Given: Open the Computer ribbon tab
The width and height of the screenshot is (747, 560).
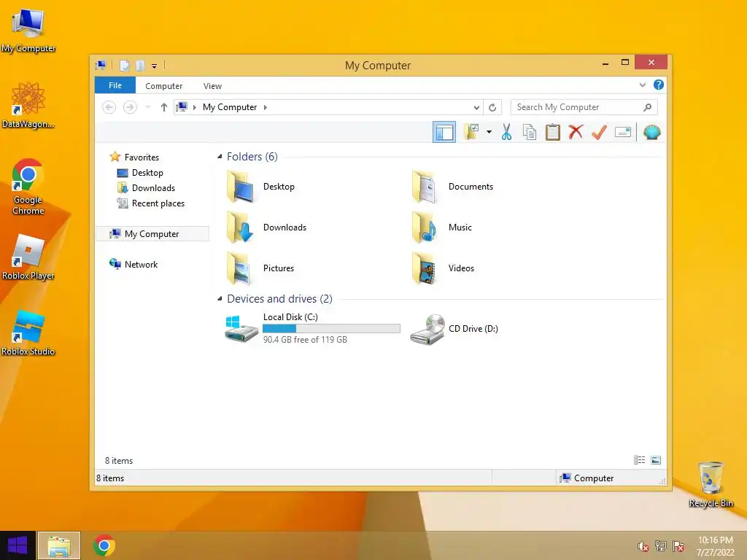Looking at the screenshot, I should [x=164, y=86].
